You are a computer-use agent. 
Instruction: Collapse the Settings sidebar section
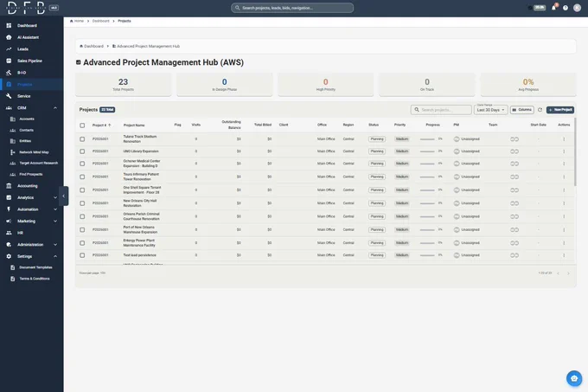point(55,257)
